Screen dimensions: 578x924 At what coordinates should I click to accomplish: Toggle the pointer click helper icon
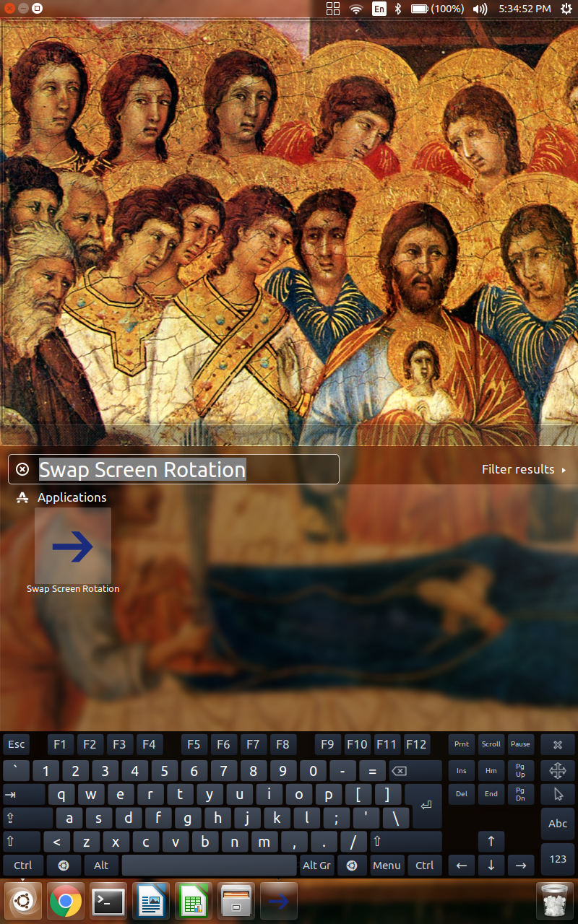(558, 794)
